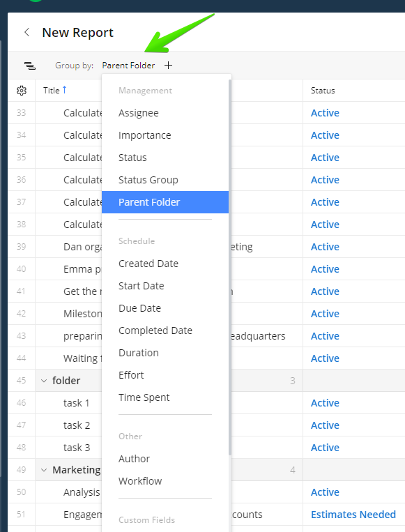The height and width of the screenshot is (532, 405).
Task: Choose Importance from the grouping list
Action: coord(165,135)
